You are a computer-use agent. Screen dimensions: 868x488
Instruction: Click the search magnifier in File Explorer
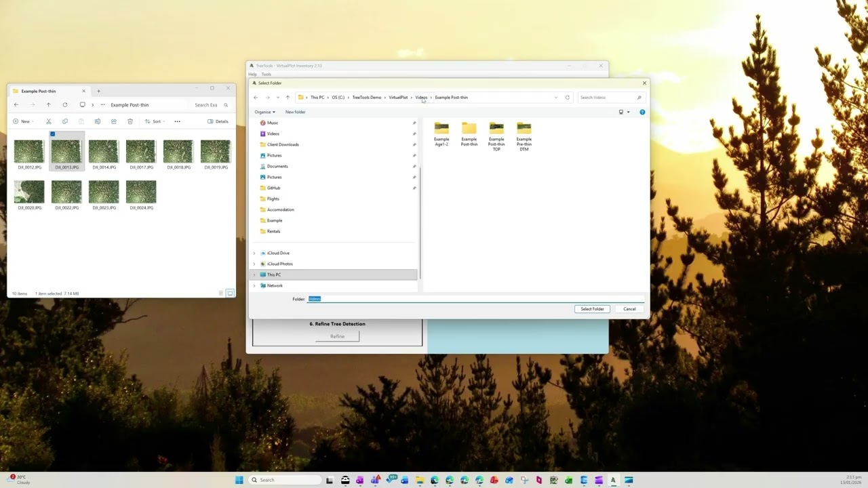click(x=226, y=105)
